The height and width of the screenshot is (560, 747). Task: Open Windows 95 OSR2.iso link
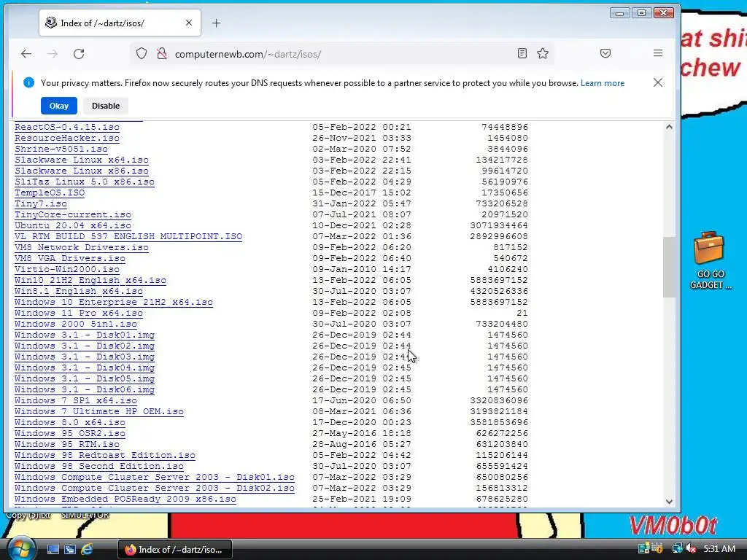70,434
